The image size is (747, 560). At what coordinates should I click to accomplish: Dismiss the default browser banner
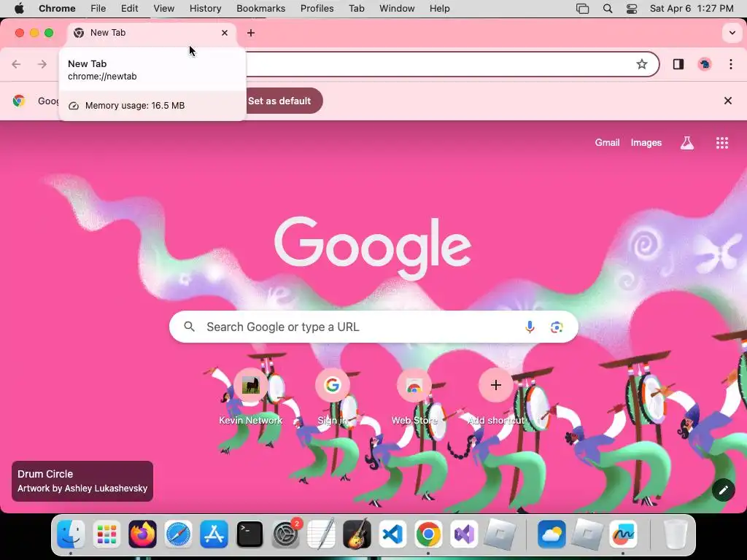click(x=728, y=101)
